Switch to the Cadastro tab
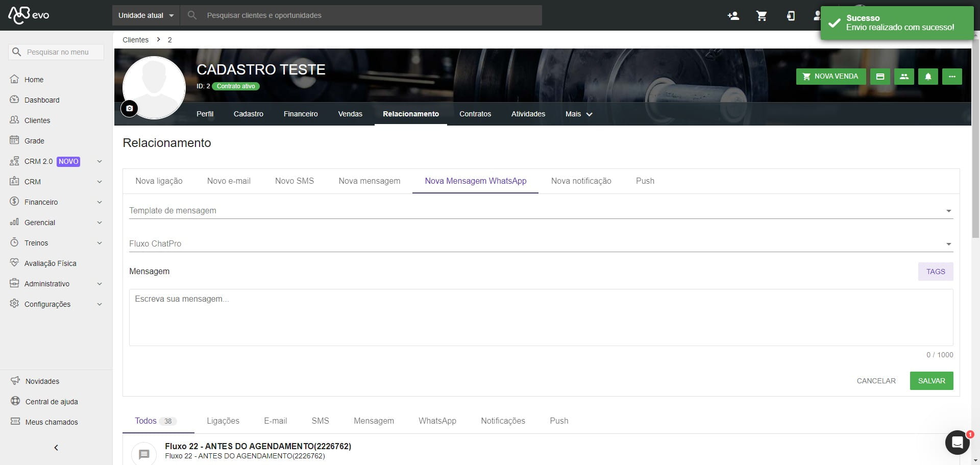This screenshot has width=980, height=465. pos(249,114)
